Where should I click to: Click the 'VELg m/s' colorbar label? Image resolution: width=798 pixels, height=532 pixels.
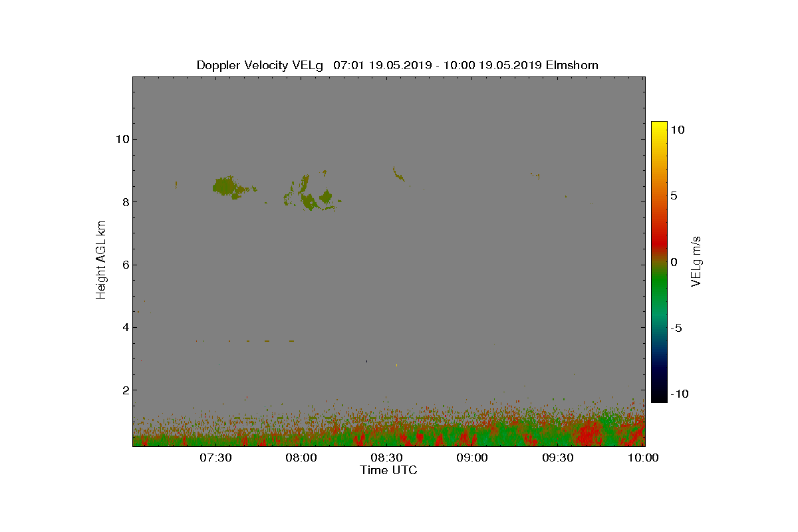tap(696, 260)
